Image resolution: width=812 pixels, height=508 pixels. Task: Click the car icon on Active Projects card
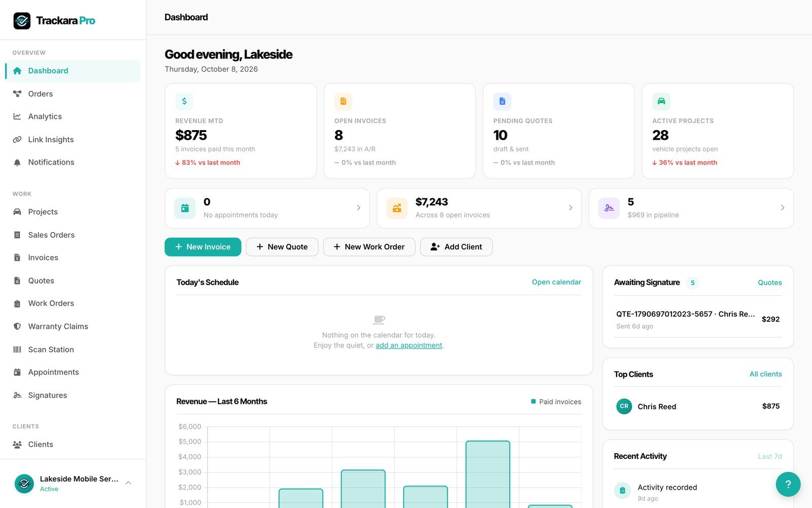661,101
